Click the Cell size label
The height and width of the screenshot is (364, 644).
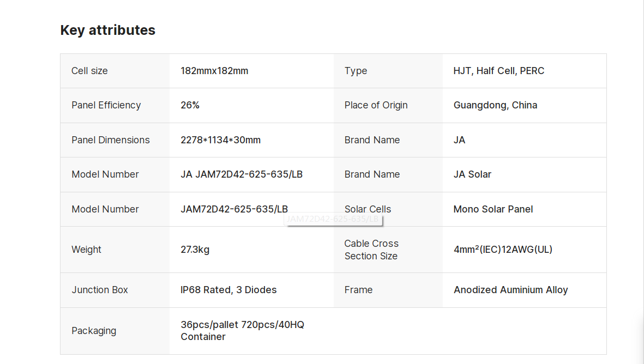pos(89,71)
